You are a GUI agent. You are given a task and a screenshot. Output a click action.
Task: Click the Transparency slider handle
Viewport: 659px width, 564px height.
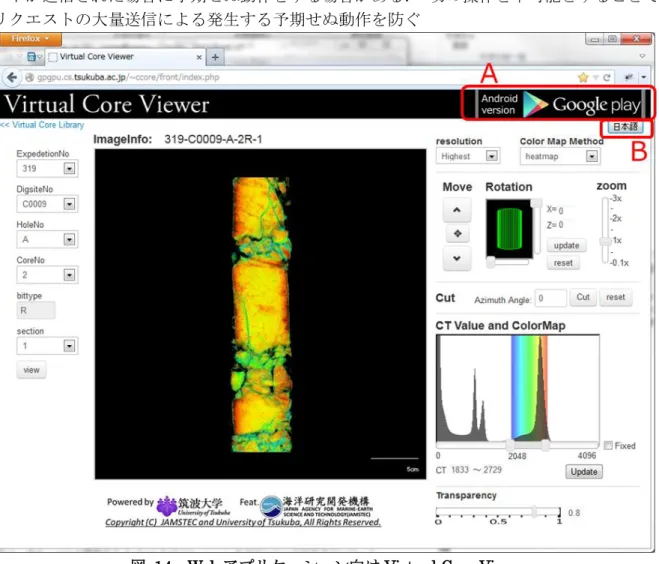[534, 511]
